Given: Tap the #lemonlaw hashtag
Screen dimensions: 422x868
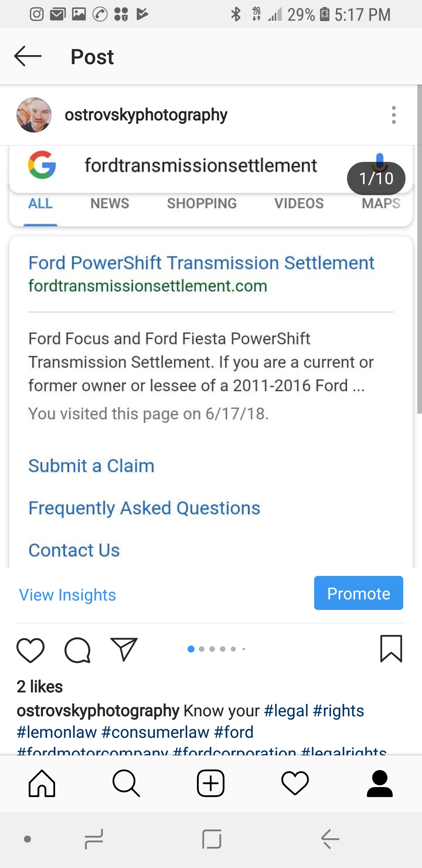Looking at the screenshot, I should click(x=57, y=732).
